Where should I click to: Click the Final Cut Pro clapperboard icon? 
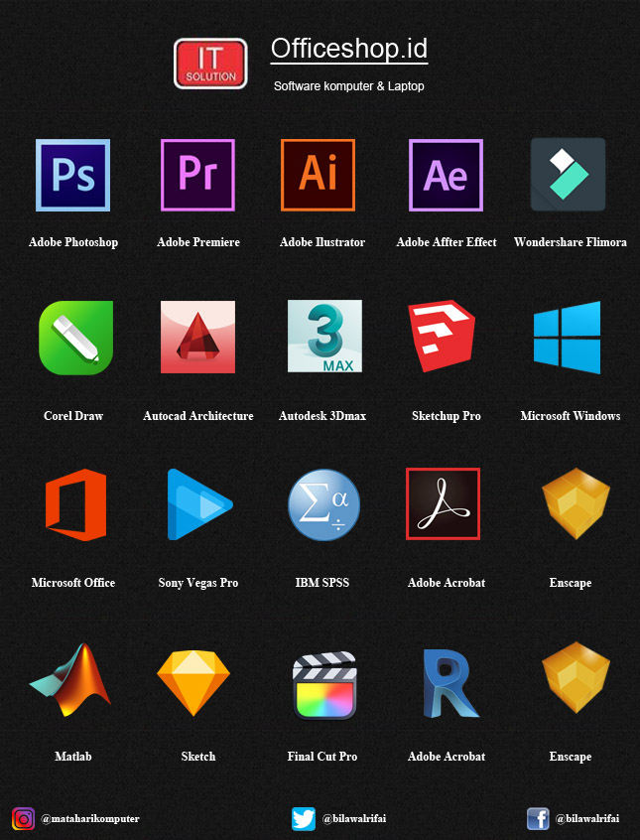[x=324, y=685]
